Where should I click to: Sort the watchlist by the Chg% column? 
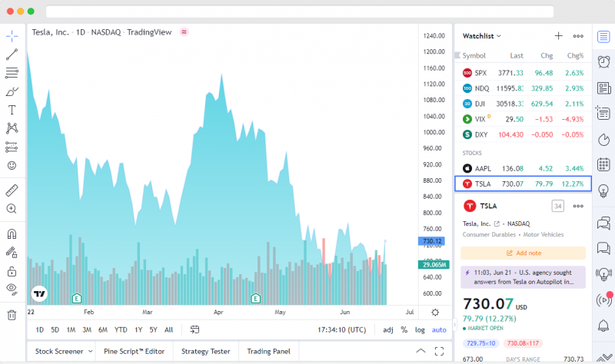[575, 55]
